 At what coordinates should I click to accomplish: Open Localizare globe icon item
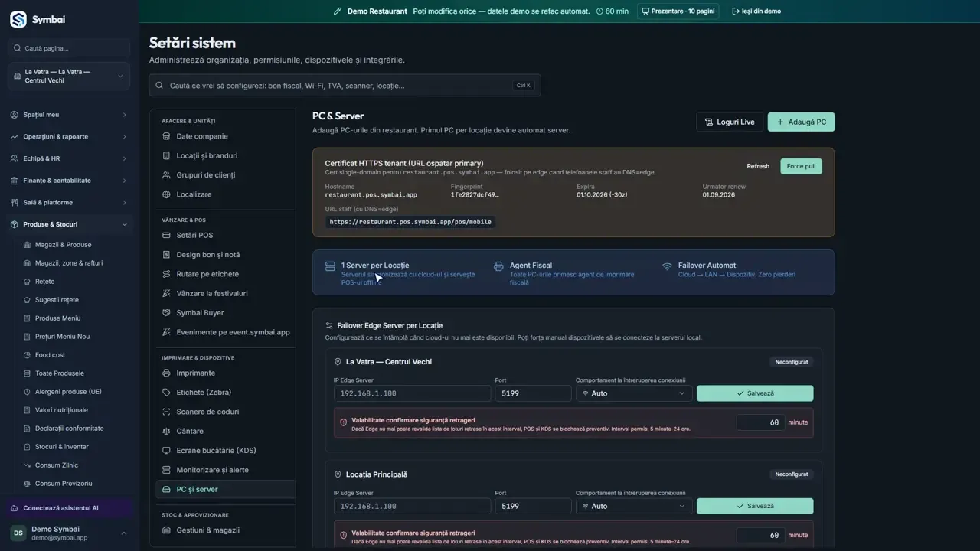pos(167,194)
